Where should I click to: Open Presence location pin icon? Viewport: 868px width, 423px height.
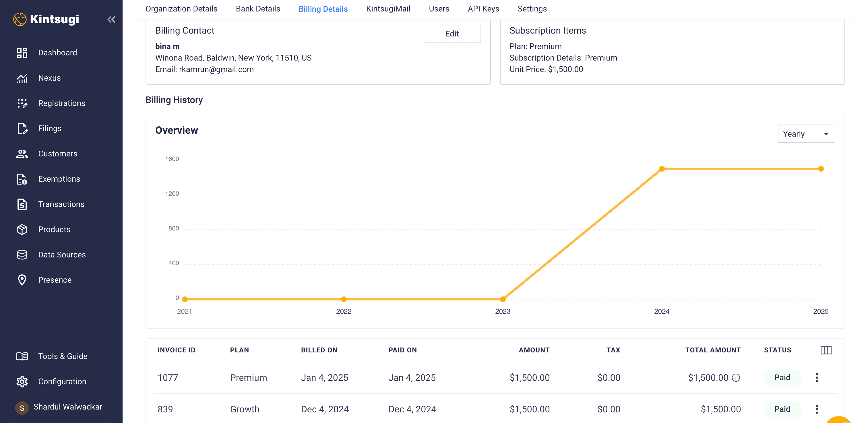click(22, 280)
